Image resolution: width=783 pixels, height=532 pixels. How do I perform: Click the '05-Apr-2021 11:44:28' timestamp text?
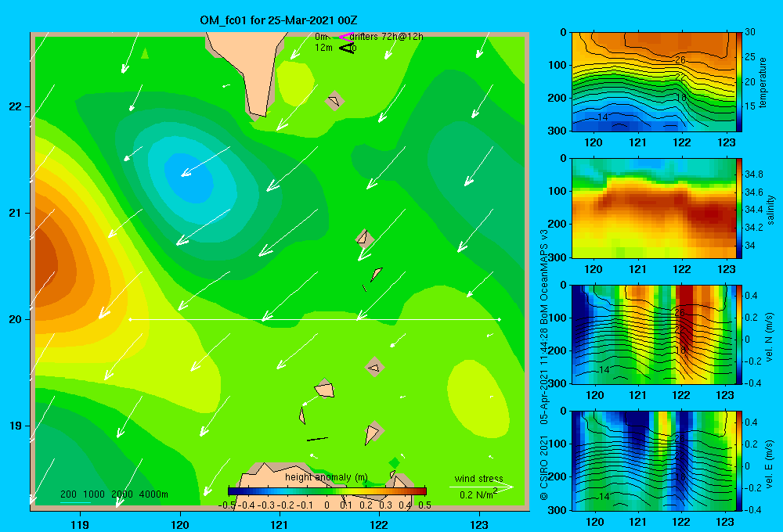544,376
